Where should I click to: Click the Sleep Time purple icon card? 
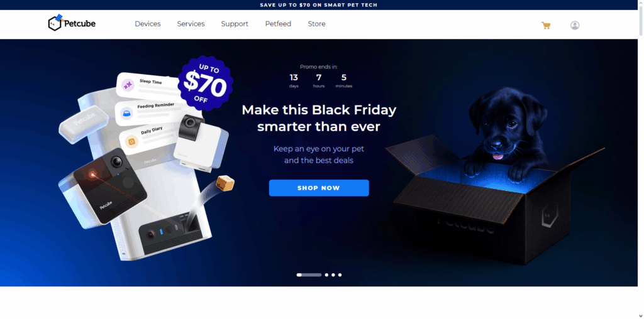(128, 85)
